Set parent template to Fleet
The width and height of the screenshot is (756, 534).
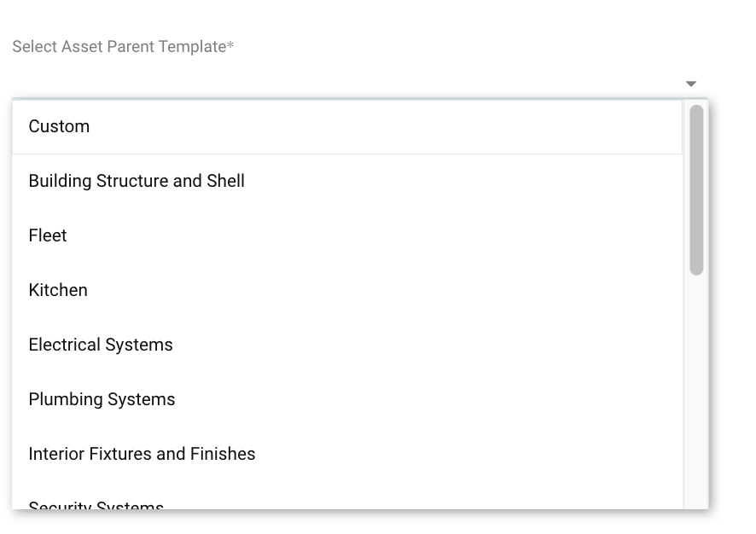(x=48, y=235)
